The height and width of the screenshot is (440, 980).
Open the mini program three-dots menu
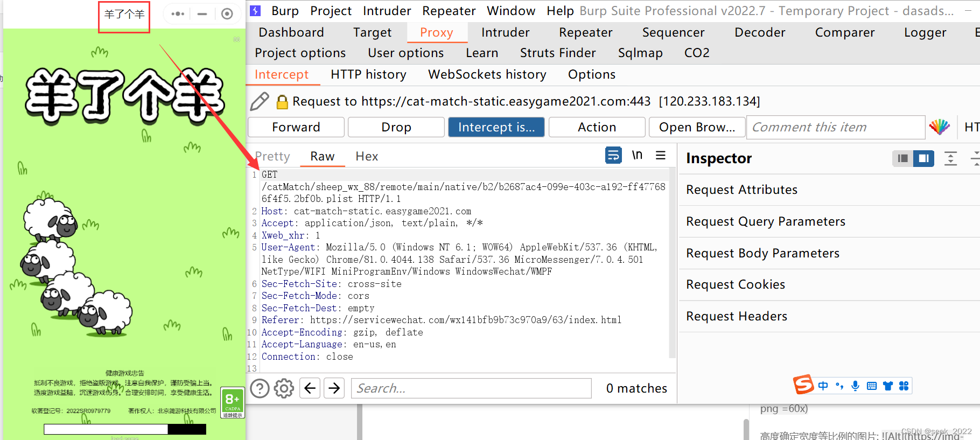[178, 14]
